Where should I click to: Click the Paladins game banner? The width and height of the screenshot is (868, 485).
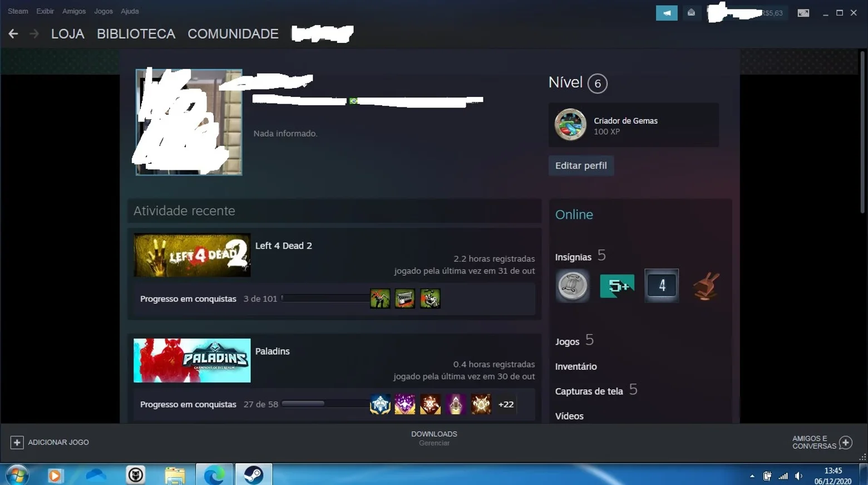coord(192,360)
